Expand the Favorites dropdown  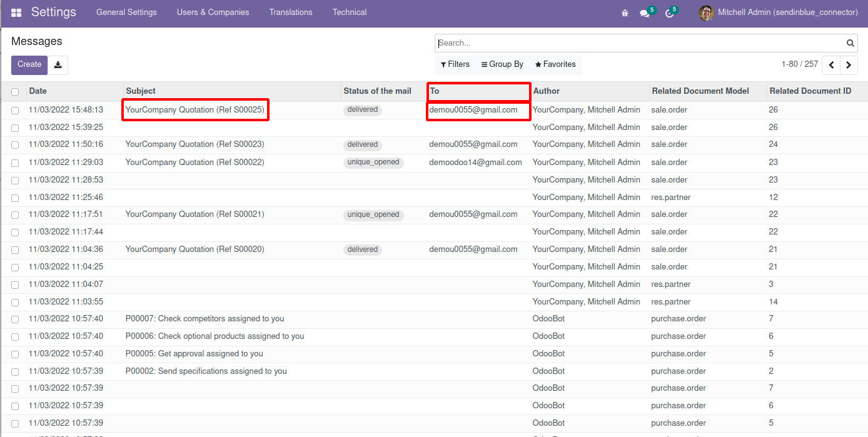tap(555, 64)
